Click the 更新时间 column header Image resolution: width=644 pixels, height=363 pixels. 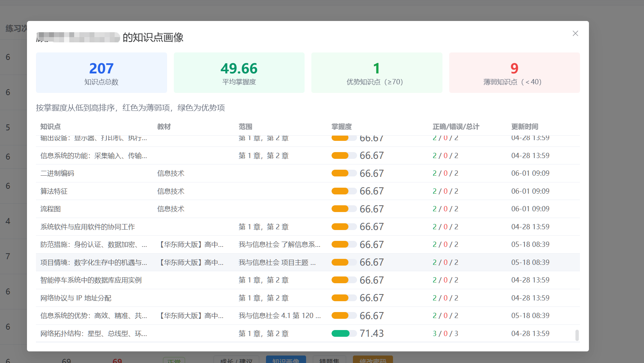pyautogui.click(x=525, y=127)
